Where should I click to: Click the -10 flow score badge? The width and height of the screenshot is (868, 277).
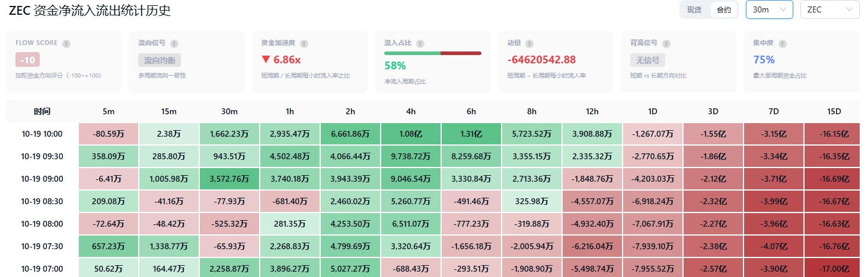tap(28, 60)
